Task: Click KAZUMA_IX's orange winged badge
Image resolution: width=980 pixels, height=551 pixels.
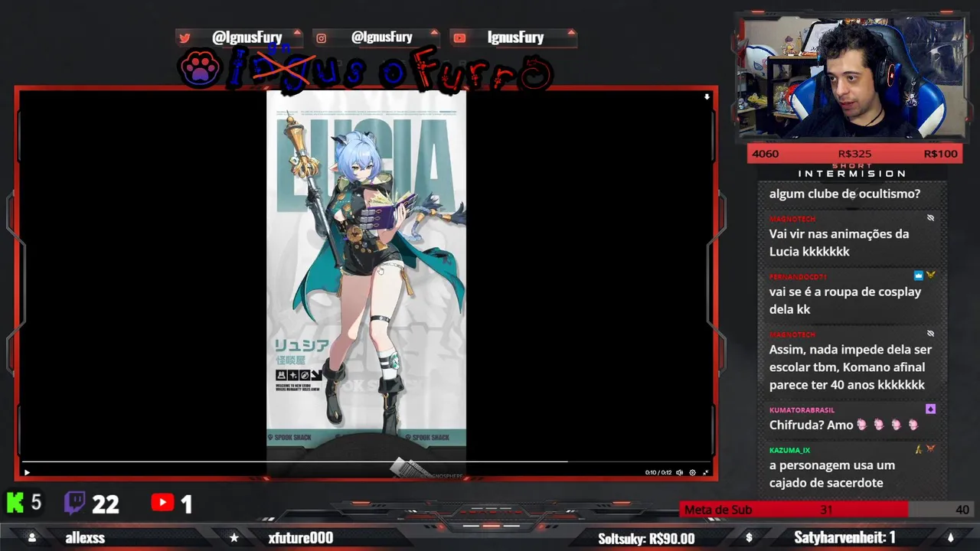Action: tap(930, 449)
